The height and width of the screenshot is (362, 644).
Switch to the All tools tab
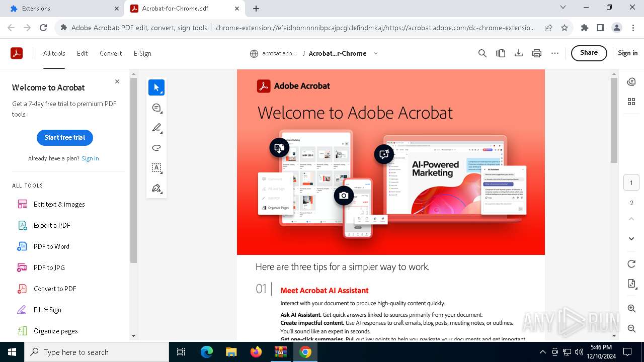(x=54, y=53)
